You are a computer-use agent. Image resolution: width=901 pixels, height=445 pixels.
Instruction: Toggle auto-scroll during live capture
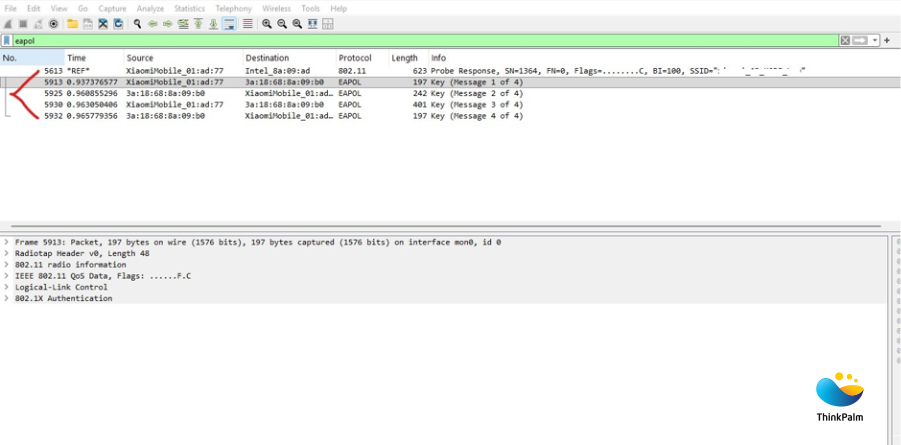[229, 24]
